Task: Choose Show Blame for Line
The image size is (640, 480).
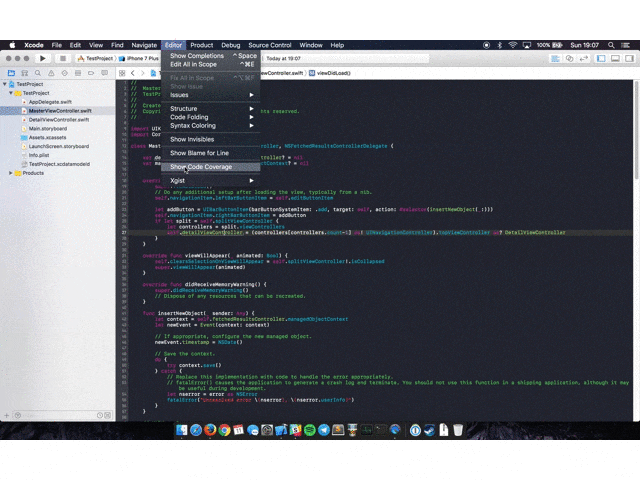Action: [x=211, y=153]
